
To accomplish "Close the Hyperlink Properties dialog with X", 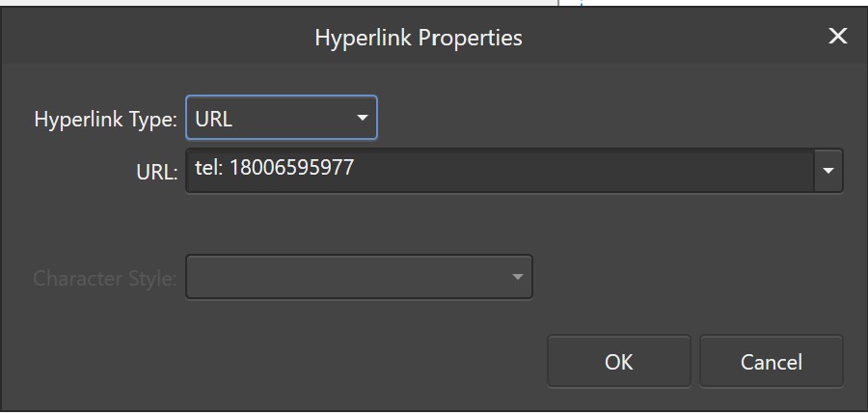I will (837, 37).
